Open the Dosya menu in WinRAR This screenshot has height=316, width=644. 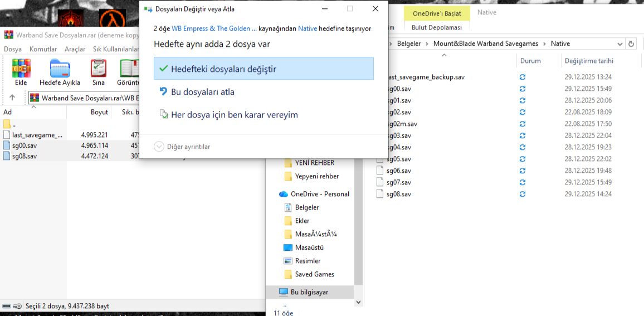(x=13, y=49)
